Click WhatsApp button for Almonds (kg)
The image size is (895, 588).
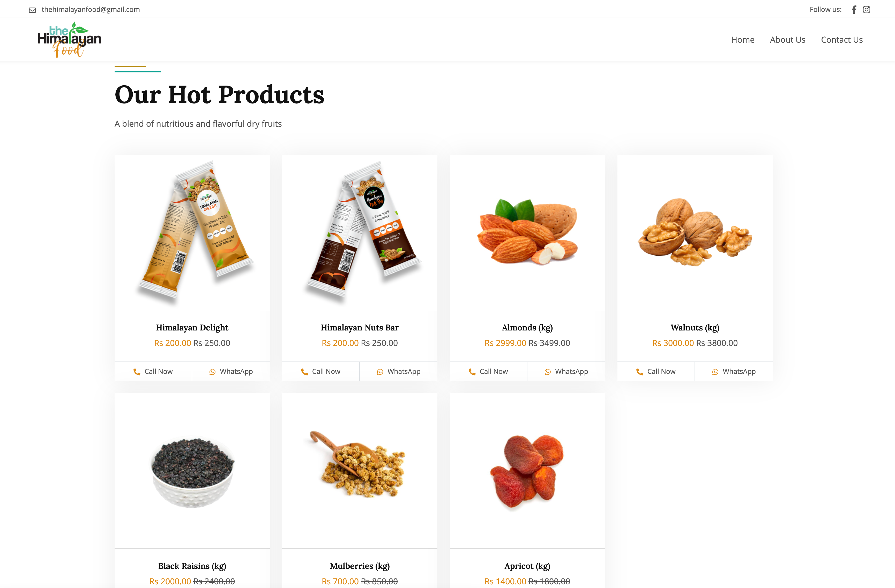point(566,372)
